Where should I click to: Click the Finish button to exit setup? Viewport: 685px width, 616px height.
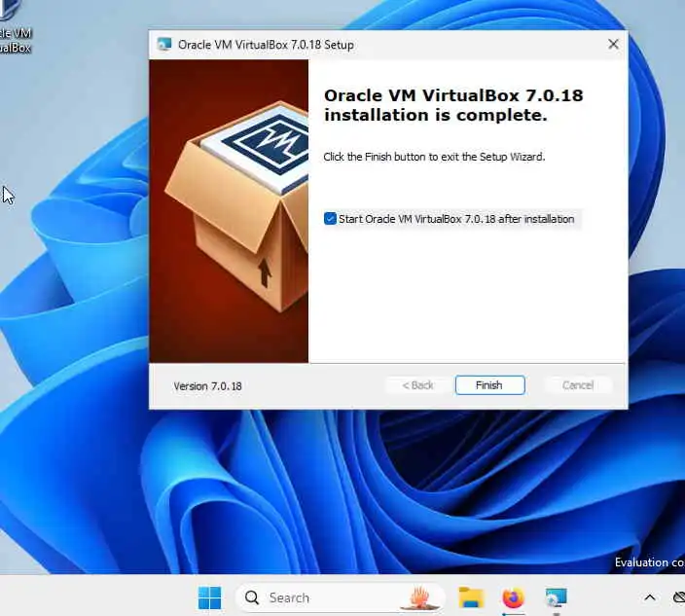pyautogui.click(x=489, y=385)
